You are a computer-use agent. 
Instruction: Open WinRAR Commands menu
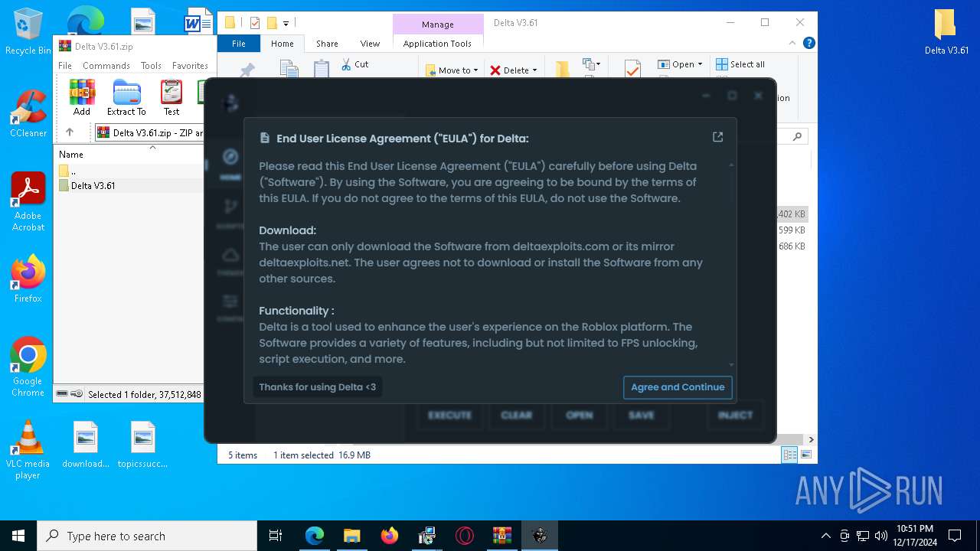106,66
